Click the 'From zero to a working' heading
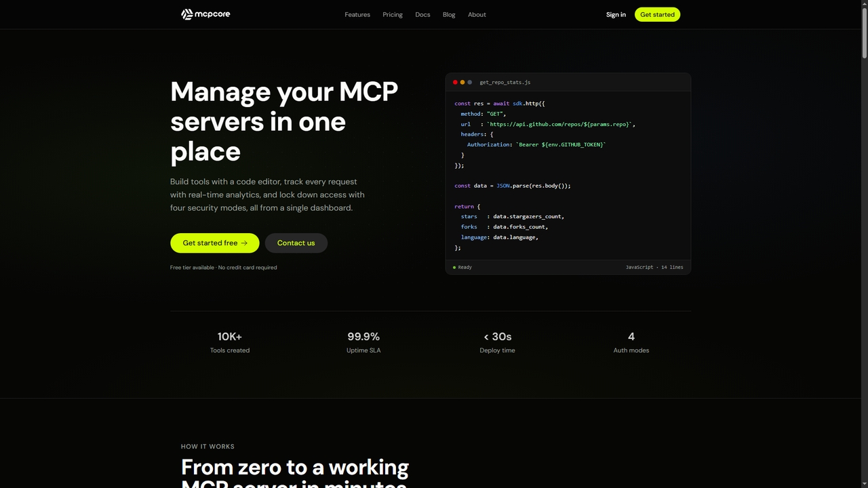 click(x=295, y=467)
